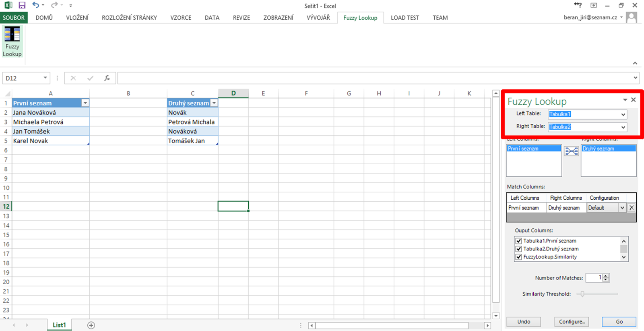Viewport: 644px width, 331px height.
Task: Click the join columns icon between the lists
Action: (x=571, y=151)
